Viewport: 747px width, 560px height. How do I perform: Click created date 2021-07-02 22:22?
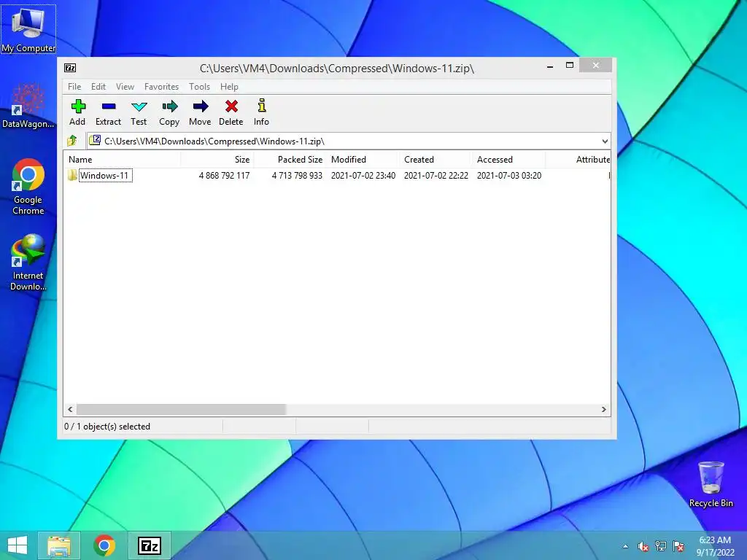coord(436,175)
